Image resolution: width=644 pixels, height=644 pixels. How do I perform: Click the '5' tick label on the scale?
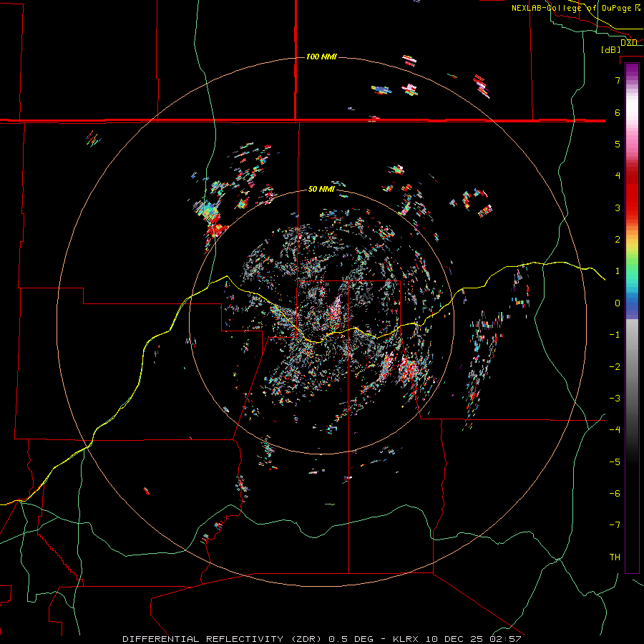tap(618, 144)
